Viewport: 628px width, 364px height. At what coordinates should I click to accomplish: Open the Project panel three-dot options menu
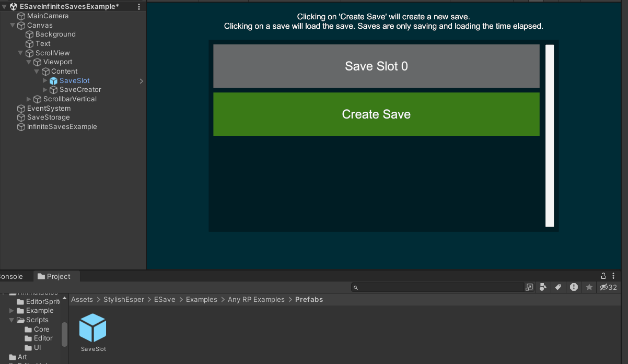click(614, 276)
